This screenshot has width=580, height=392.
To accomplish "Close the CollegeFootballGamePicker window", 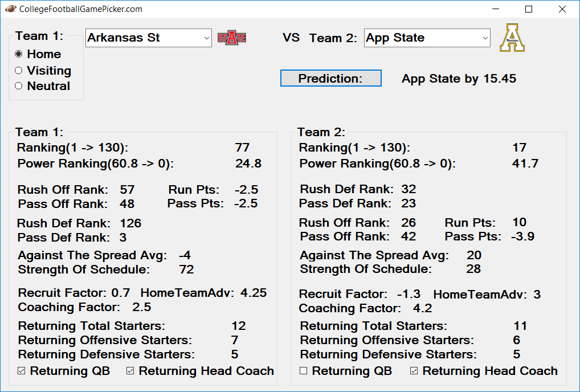I will 562,9.
